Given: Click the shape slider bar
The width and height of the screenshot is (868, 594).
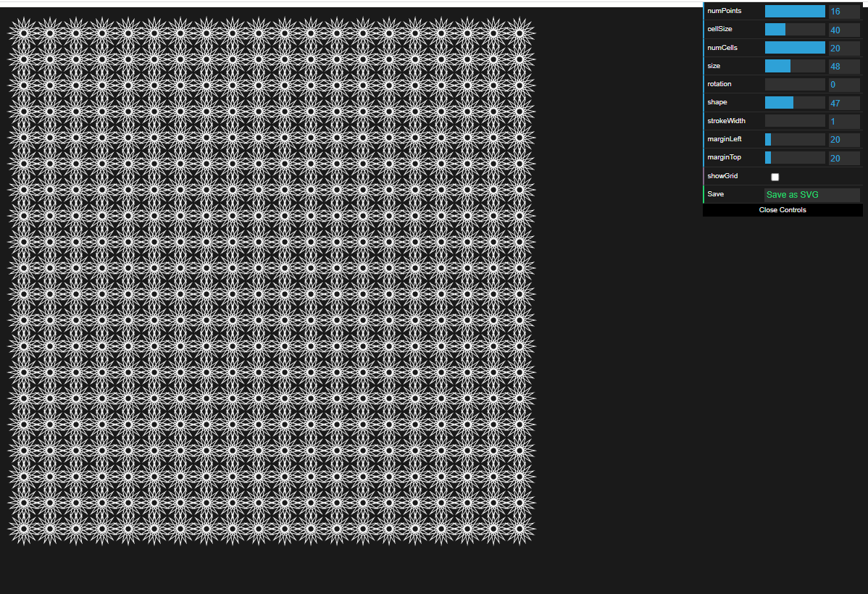Looking at the screenshot, I should pos(794,102).
